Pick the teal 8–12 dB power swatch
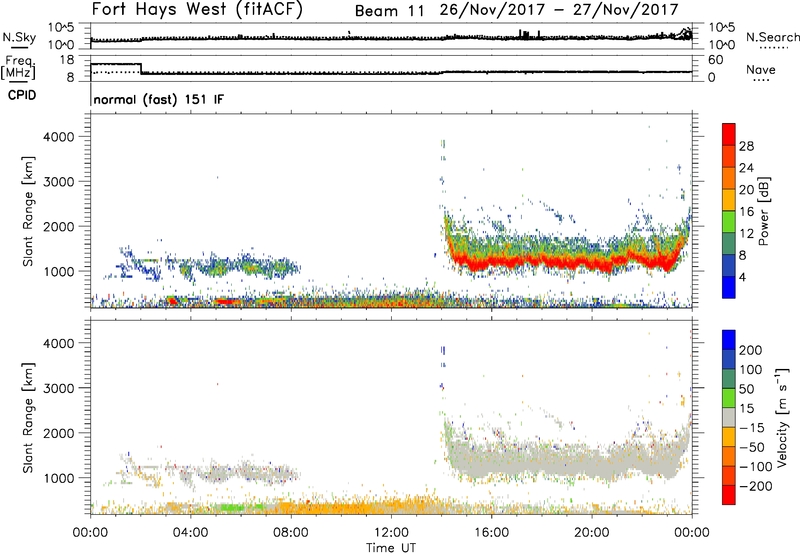This screenshot has width=800, height=554. [729, 244]
